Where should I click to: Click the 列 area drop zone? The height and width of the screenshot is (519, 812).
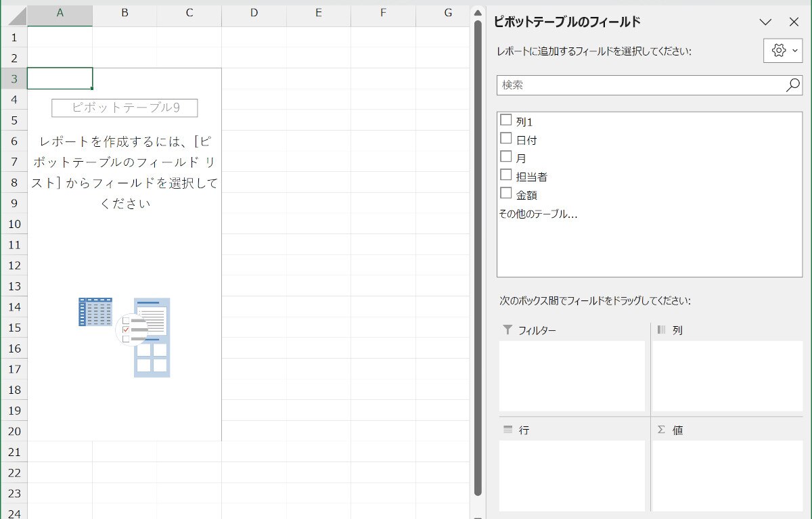727,376
